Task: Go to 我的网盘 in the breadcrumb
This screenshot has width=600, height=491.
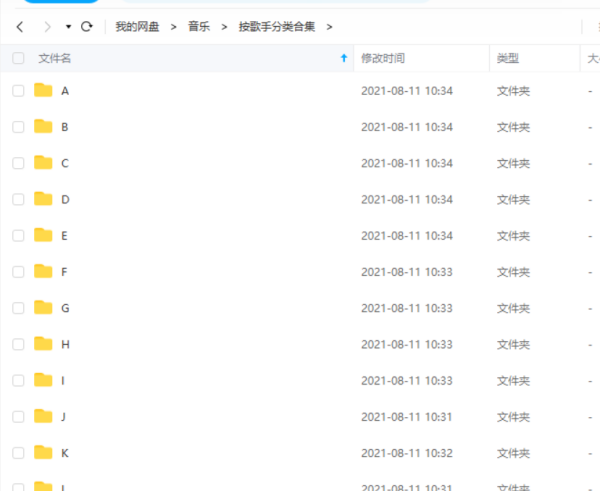Action: point(137,26)
